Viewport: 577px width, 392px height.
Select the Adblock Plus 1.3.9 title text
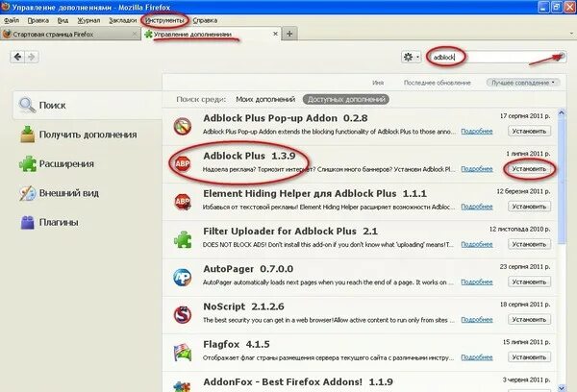pos(249,156)
